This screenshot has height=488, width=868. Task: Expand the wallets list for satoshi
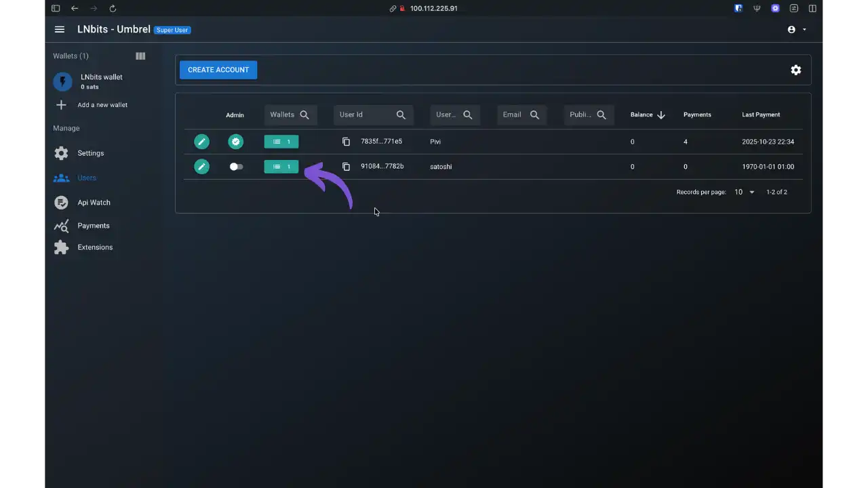(x=281, y=167)
